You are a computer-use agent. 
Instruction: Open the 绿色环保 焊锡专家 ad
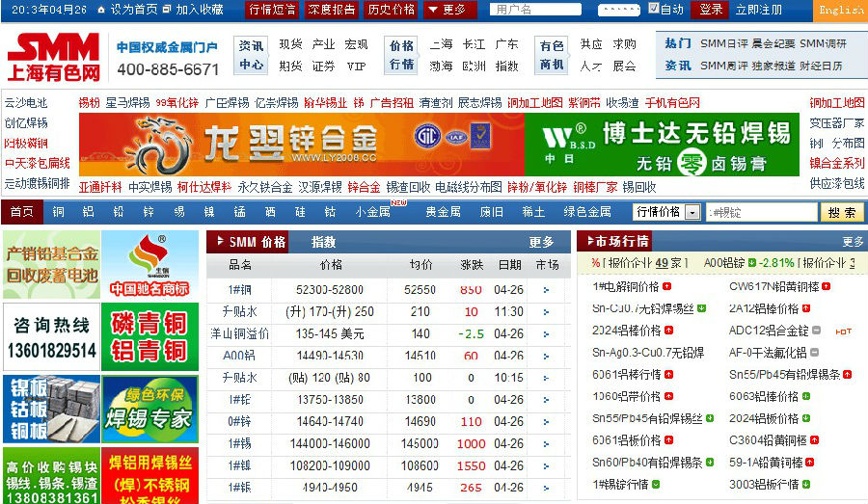click(150, 410)
